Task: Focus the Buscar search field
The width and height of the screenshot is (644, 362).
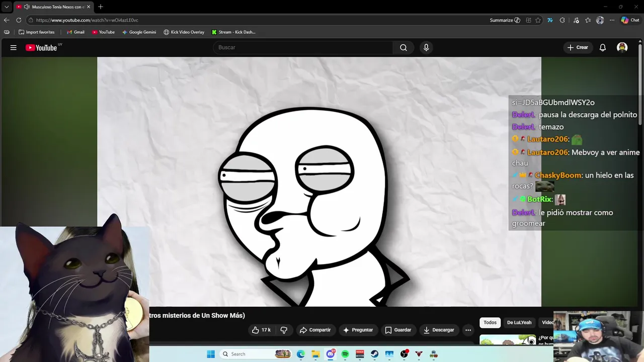Action: tap(303, 47)
